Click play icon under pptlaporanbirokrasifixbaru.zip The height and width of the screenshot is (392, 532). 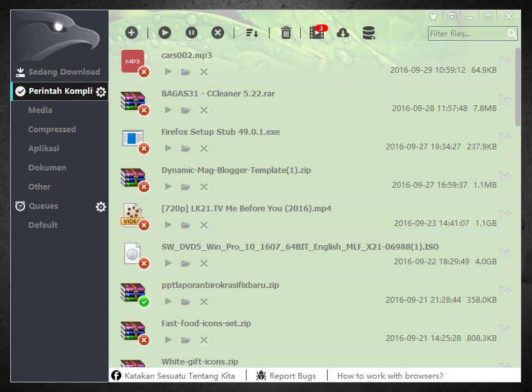pyautogui.click(x=168, y=301)
